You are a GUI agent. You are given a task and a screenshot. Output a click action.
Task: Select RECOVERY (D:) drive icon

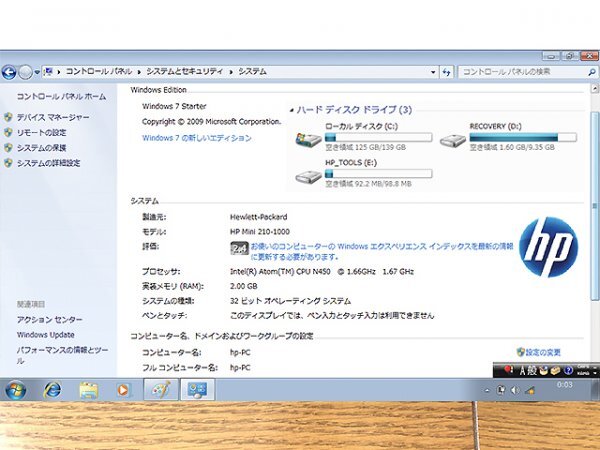click(x=453, y=141)
